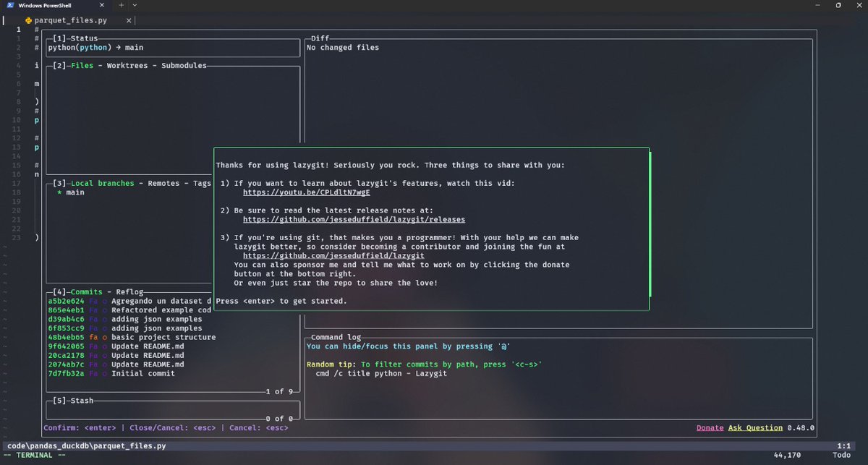
Task: Click the Command log panel title
Action: tap(336, 337)
